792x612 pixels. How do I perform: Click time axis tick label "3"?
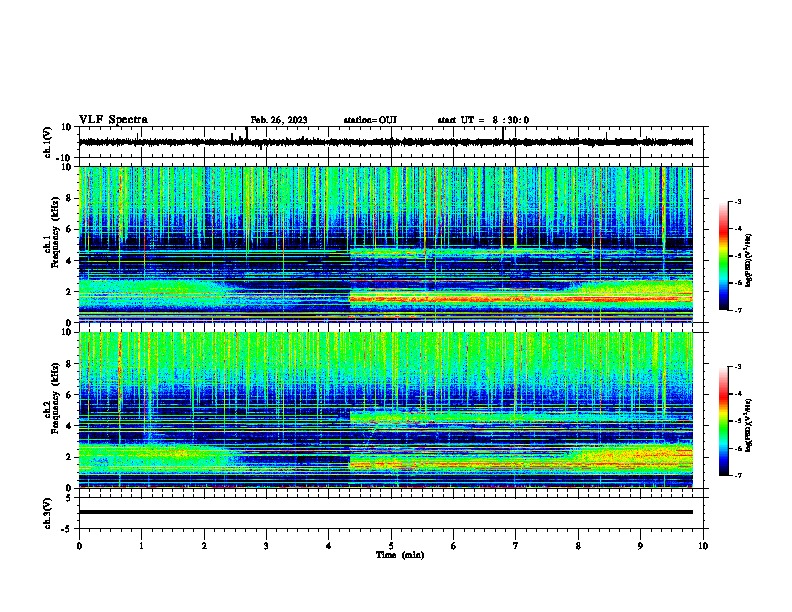click(x=266, y=546)
